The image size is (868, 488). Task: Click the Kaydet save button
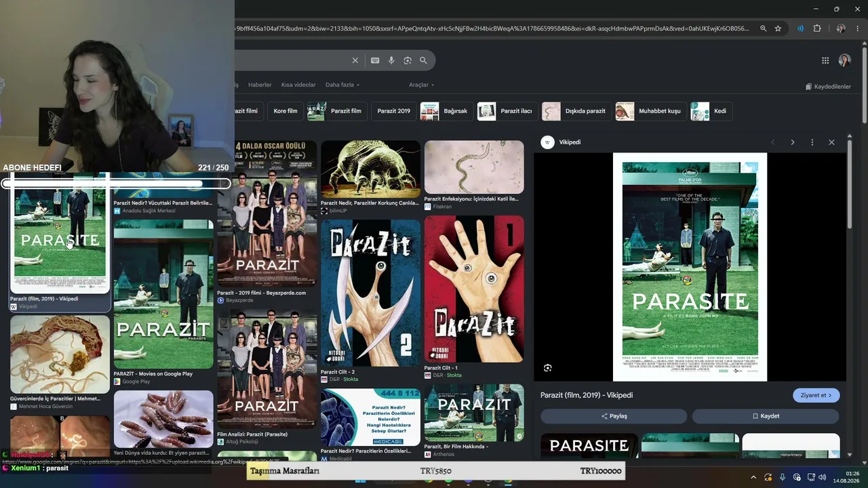click(766, 416)
